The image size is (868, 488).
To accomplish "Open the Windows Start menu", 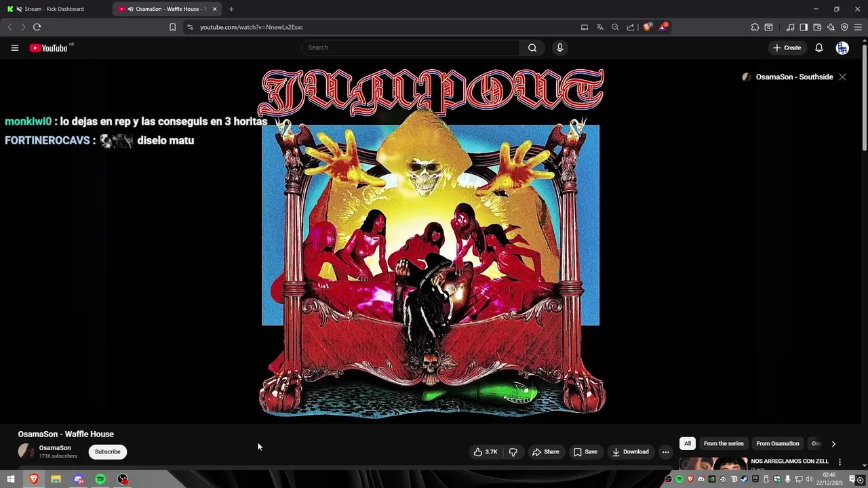I will 11,479.
